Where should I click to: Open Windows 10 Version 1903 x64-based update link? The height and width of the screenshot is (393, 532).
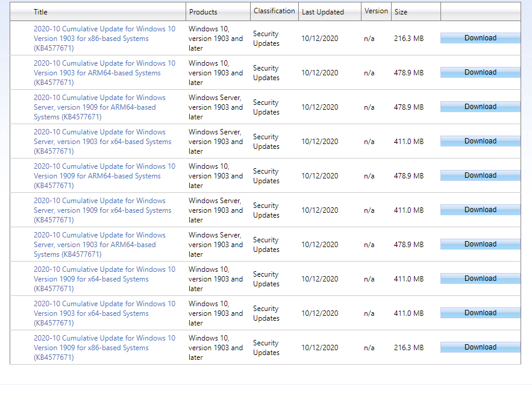(104, 313)
